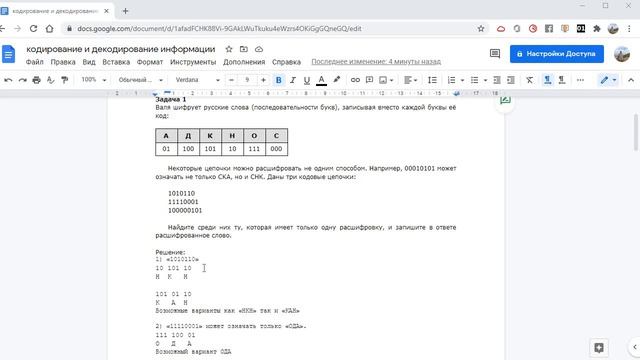Open the Дополнения menu
This screenshot has width=640, height=360.
coord(244,62)
